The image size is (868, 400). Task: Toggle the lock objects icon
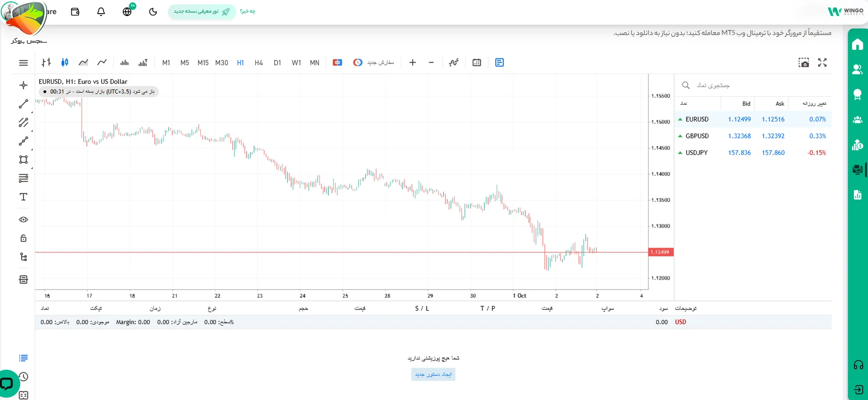pyautogui.click(x=23, y=238)
